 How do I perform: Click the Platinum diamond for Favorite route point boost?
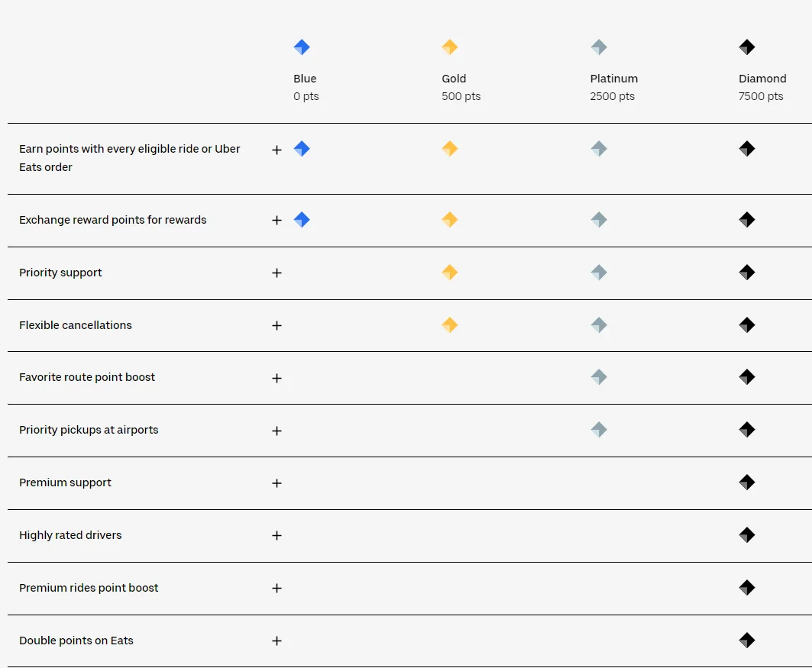tap(599, 376)
